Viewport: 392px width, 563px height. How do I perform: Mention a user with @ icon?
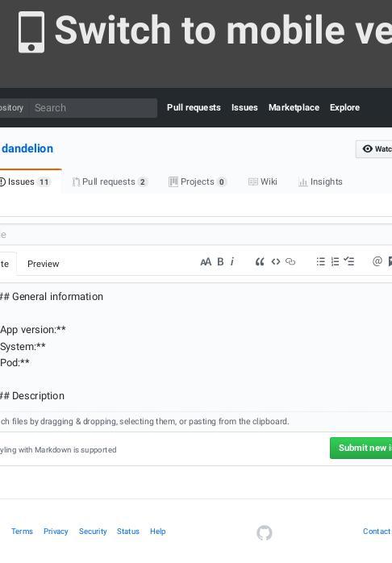pos(377,261)
